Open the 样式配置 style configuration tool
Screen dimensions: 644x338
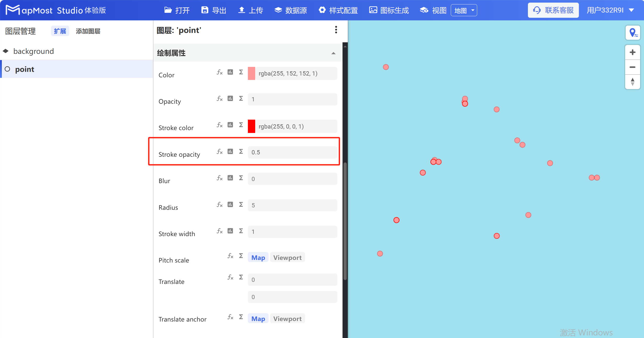pyautogui.click(x=338, y=10)
